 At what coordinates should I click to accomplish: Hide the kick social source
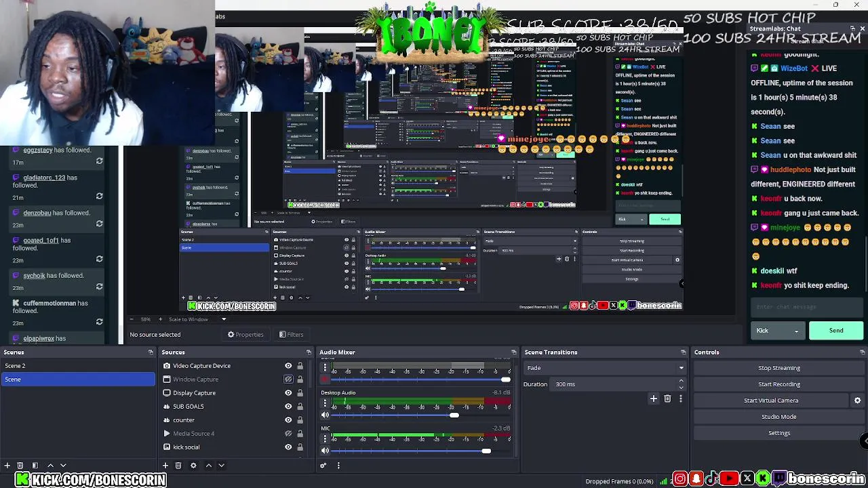coord(288,447)
